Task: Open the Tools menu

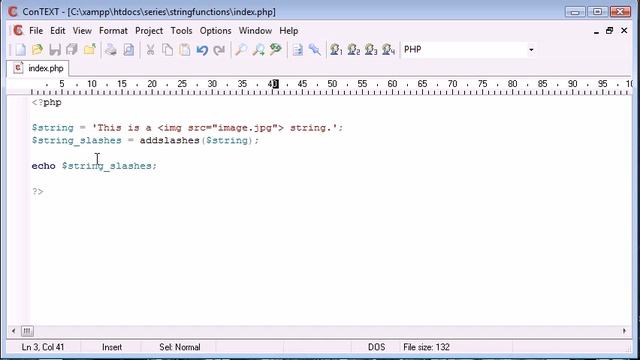Action: tap(181, 31)
